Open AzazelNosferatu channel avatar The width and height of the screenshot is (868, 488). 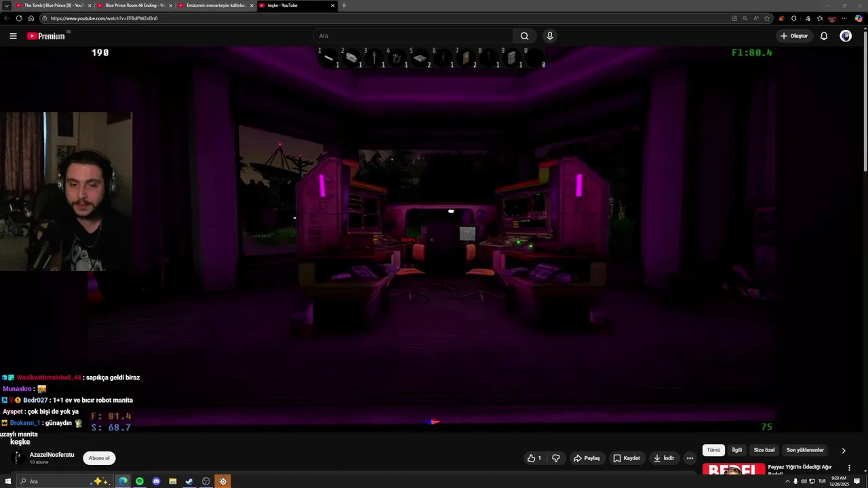(19, 458)
